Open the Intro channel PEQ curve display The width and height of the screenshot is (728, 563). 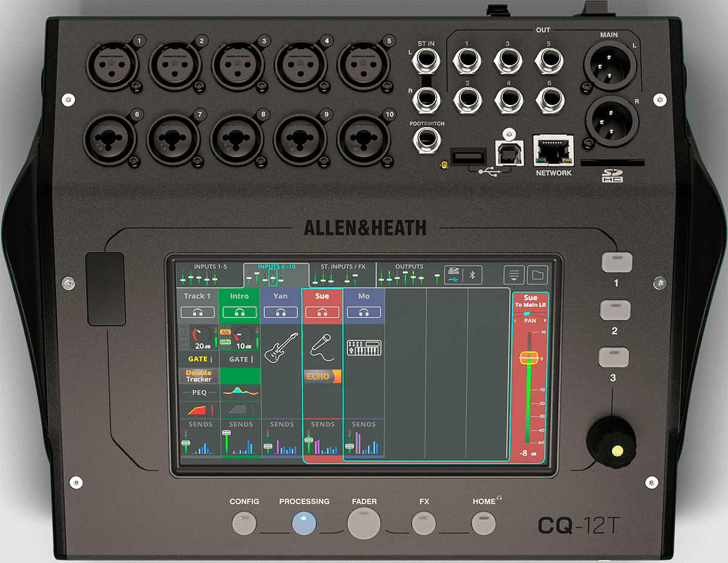240,392
